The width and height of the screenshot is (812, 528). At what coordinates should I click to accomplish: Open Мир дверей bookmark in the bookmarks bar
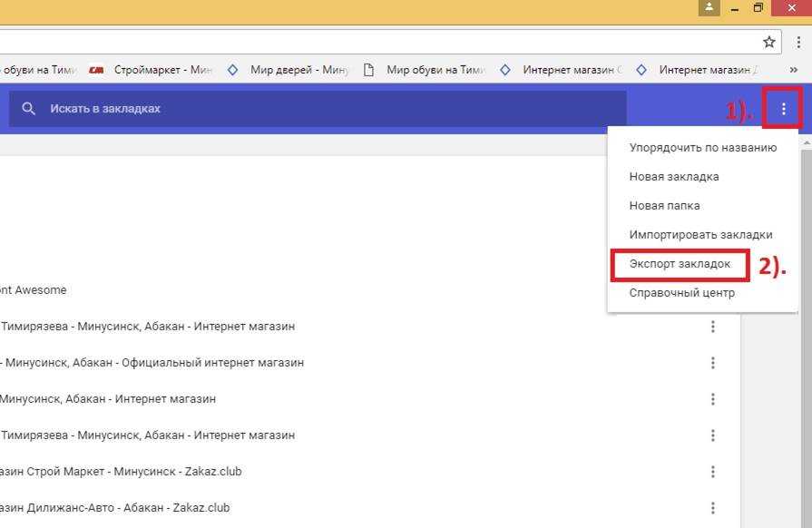click(289, 70)
